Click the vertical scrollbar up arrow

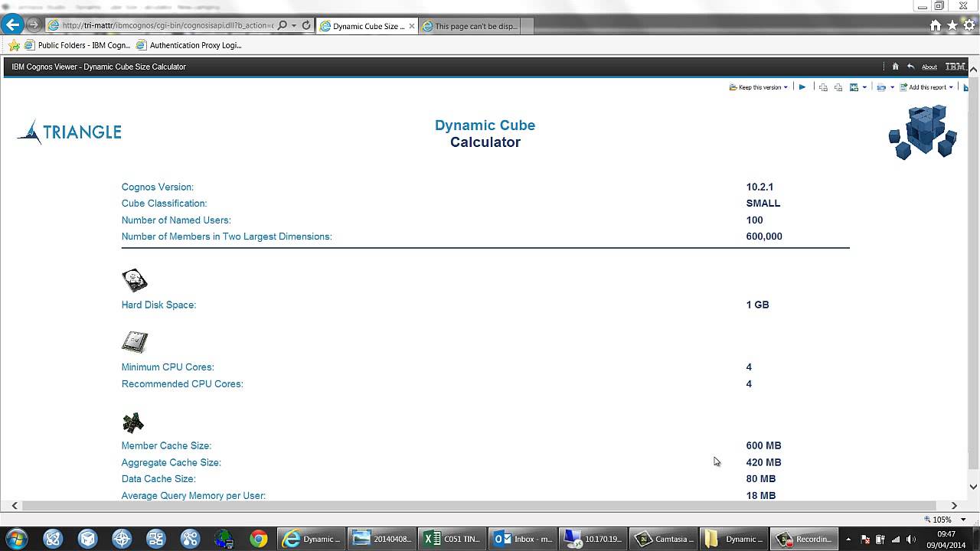(973, 70)
